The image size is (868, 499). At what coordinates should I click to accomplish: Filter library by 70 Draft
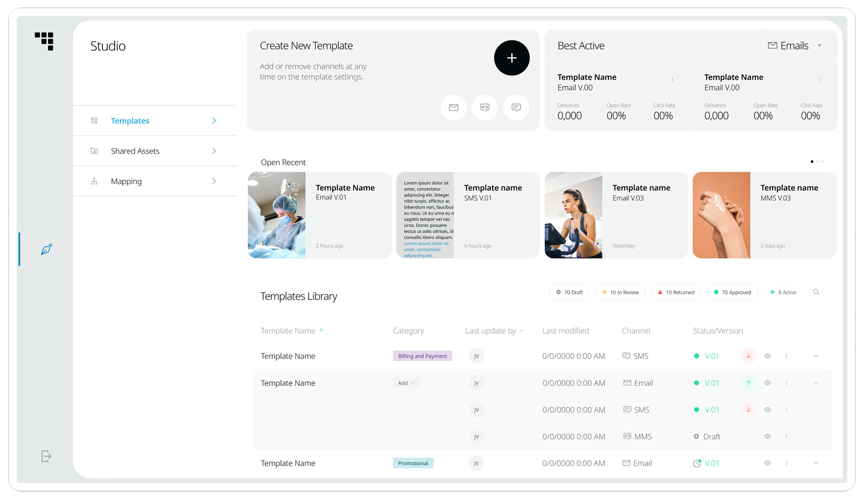pyautogui.click(x=569, y=292)
